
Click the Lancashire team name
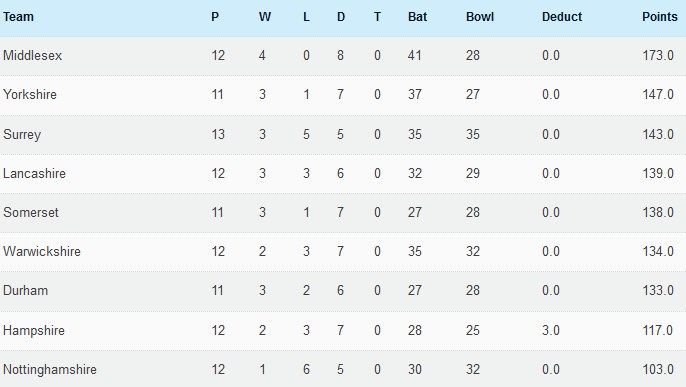coord(34,173)
